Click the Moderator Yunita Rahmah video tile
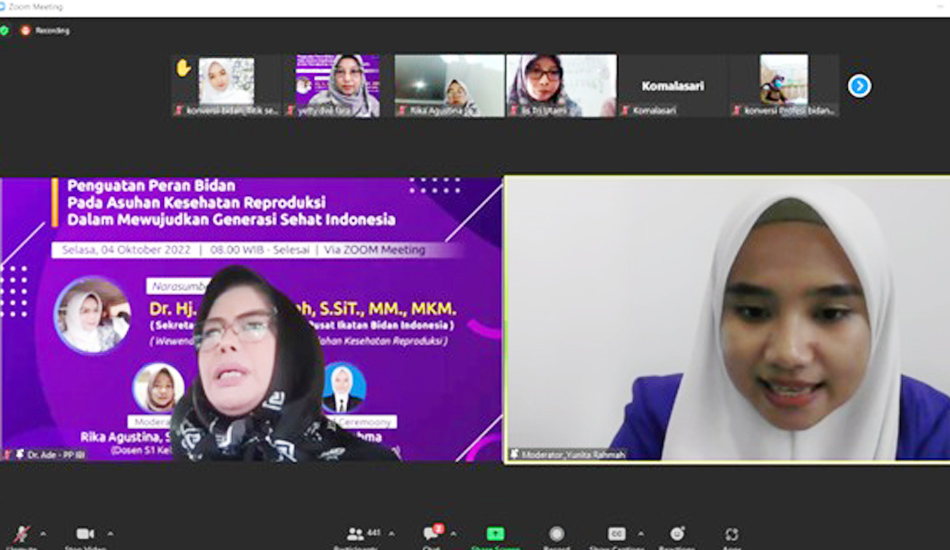The width and height of the screenshot is (950, 550). [x=727, y=319]
